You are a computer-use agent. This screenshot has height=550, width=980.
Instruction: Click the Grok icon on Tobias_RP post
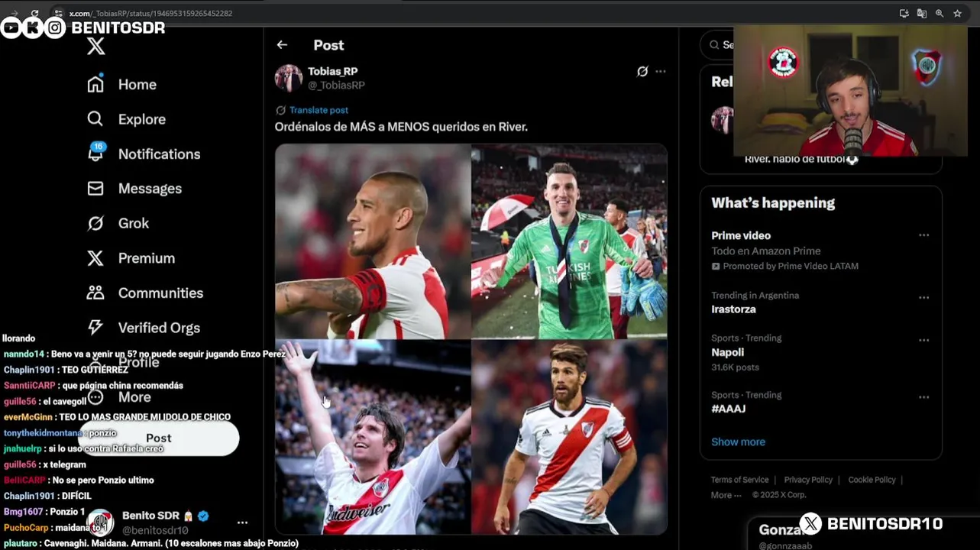[x=642, y=71]
